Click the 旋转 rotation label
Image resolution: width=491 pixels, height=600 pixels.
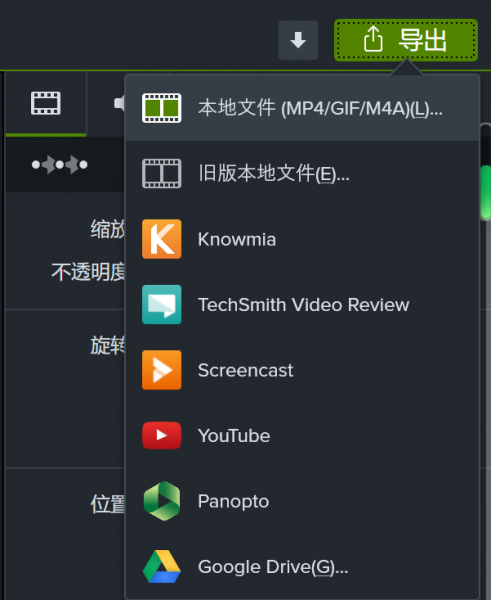pos(108,346)
